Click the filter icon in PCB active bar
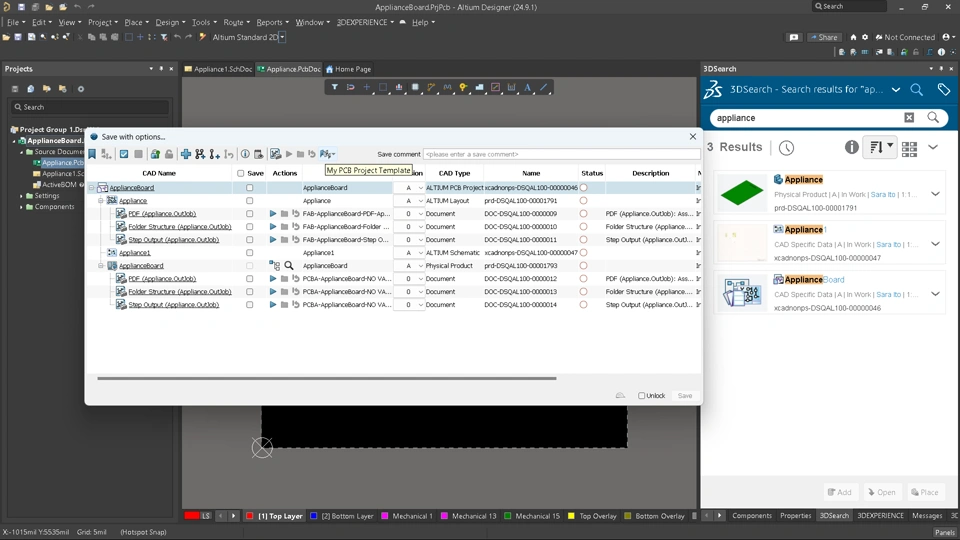Viewport: 960px width, 540px height. pyautogui.click(x=334, y=88)
